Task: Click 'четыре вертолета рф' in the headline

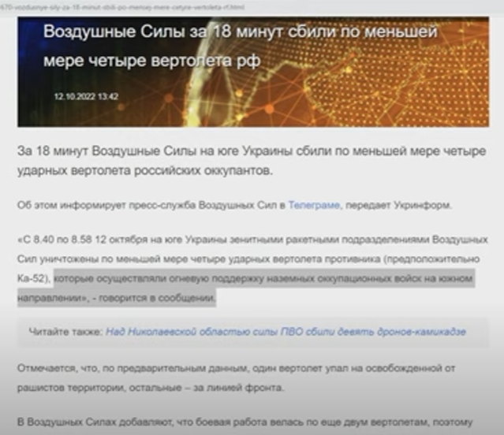Action: pyautogui.click(x=180, y=60)
